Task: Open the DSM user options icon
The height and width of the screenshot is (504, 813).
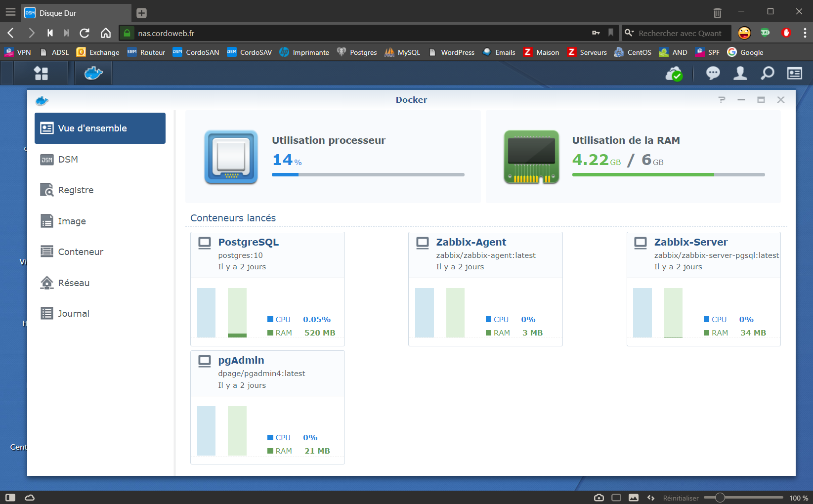Action: click(x=740, y=73)
